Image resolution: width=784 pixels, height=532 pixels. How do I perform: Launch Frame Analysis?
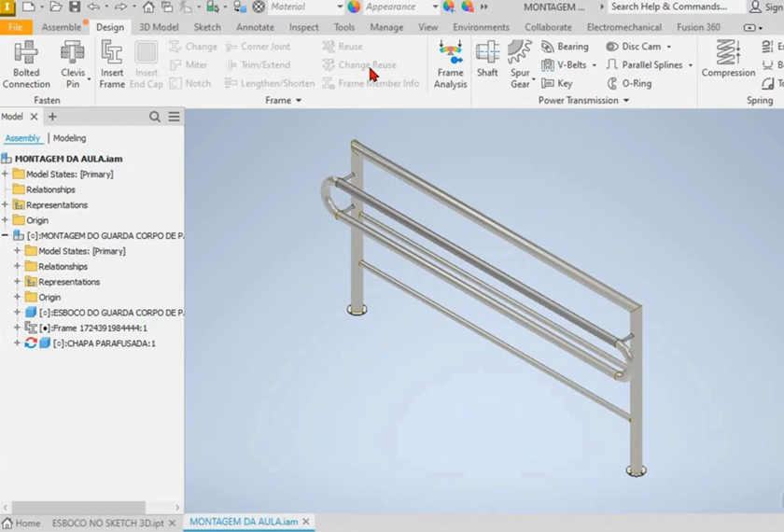[x=450, y=63]
